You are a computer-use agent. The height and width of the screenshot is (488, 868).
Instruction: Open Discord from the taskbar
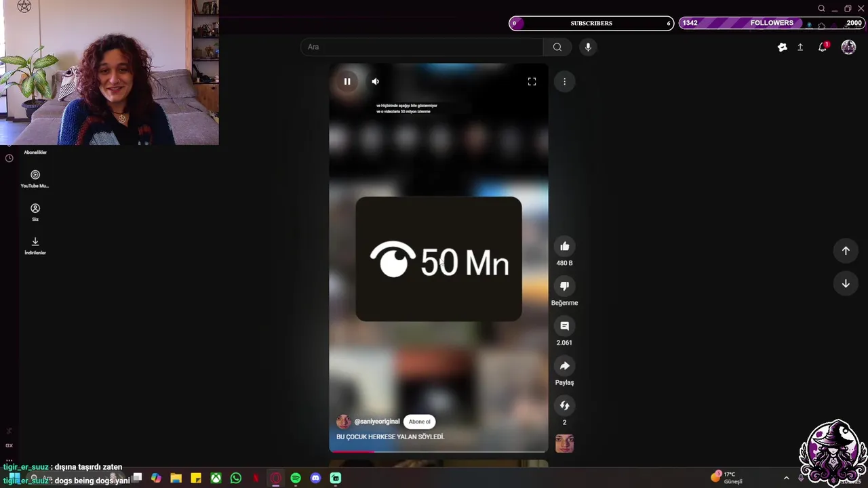pos(315,479)
